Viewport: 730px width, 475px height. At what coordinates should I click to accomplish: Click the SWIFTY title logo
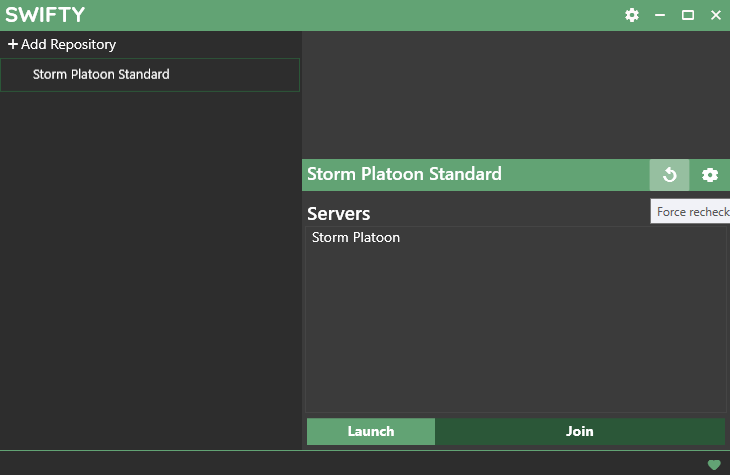pyautogui.click(x=45, y=15)
